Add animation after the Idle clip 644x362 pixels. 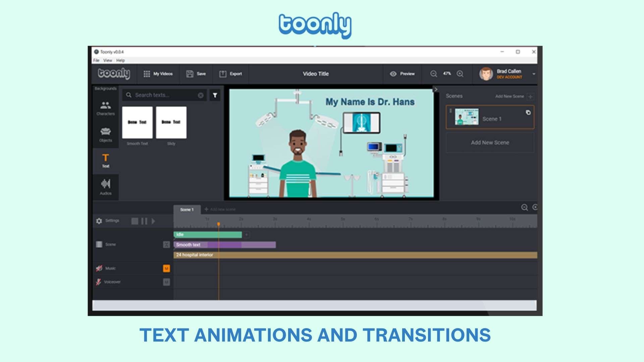click(247, 235)
